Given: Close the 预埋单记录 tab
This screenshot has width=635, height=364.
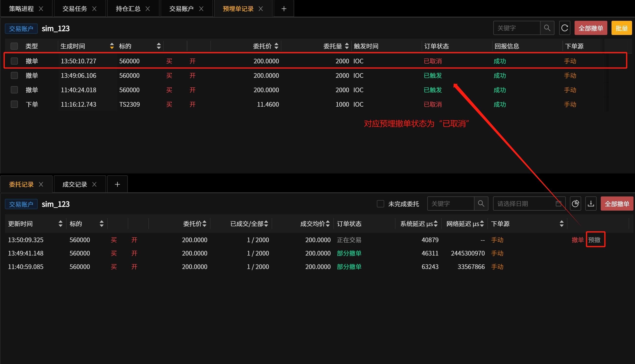Looking at the screenshot, I should (261, 9).
